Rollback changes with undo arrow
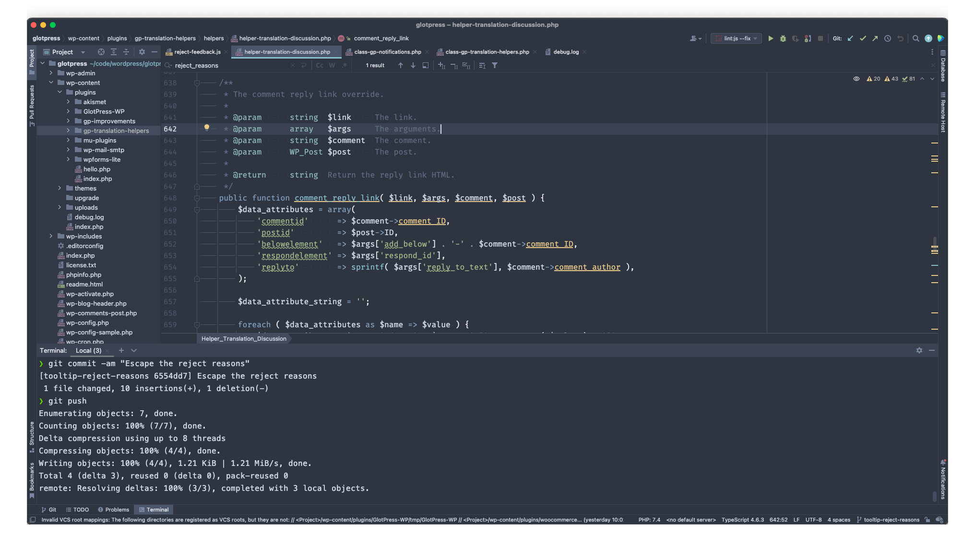This screenshot has height=560, width=975. point(900,38)
